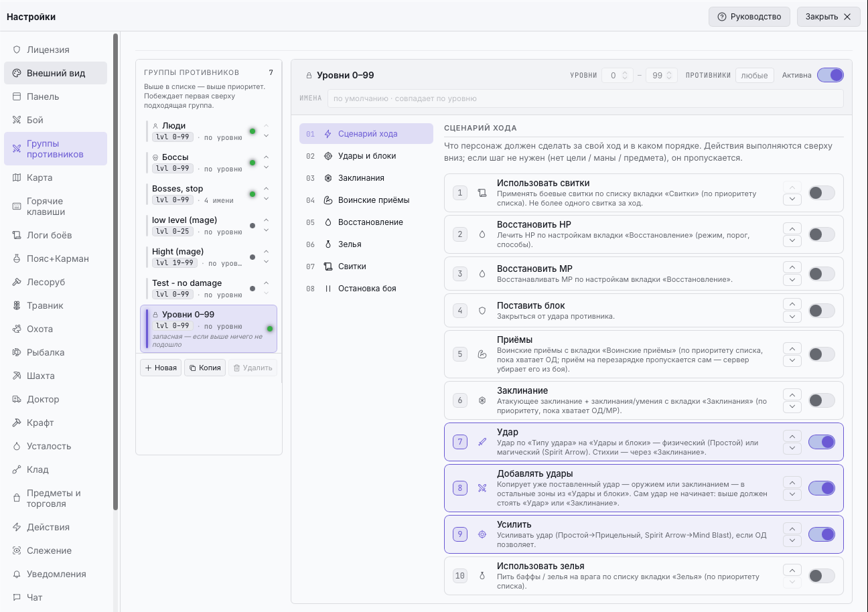Move Приёмы step up
Image resolution: width=868 pixels, height=612 pixels.
(792, 348)
